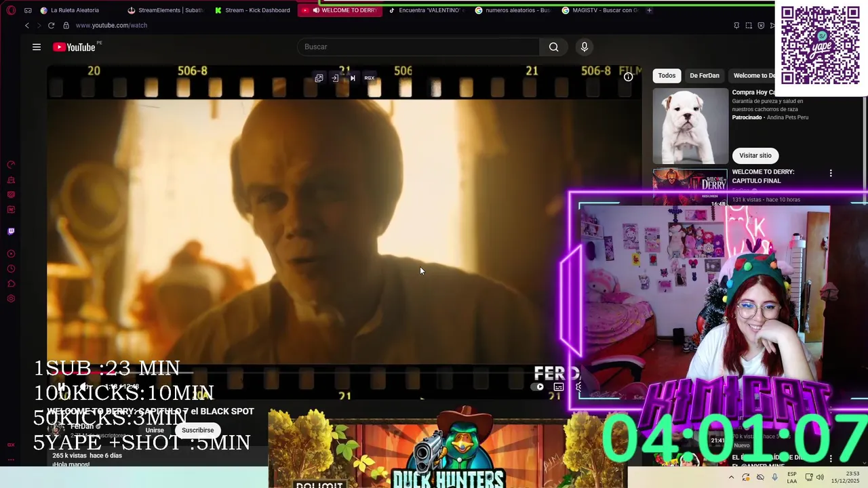Image resolution: width=868 pixels, height=488 pixels.
Task: Focus the Buscar search field
Action: tap(418, 47)
